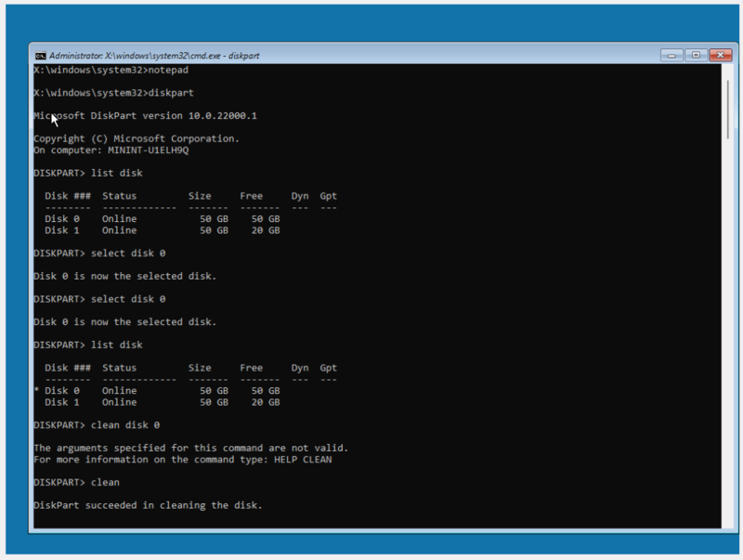Click the second 'DISKPART> select disk 0' command
Image resolution: width=743 pixels, height=560 pixels.
(x=99, y=299)
